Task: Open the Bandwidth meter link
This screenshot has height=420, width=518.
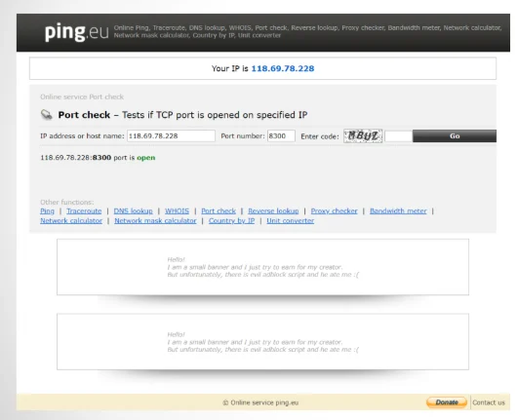Action: (x=398, y=211)
